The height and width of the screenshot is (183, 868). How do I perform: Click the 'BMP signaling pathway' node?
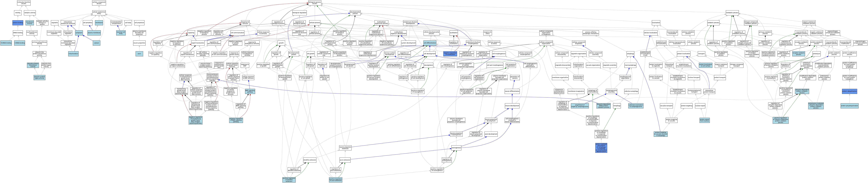pyautogui.click(x=250, y=91)
